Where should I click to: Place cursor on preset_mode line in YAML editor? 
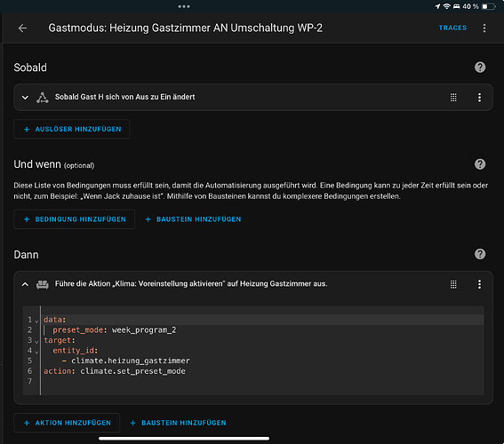(x=262, y=330)
